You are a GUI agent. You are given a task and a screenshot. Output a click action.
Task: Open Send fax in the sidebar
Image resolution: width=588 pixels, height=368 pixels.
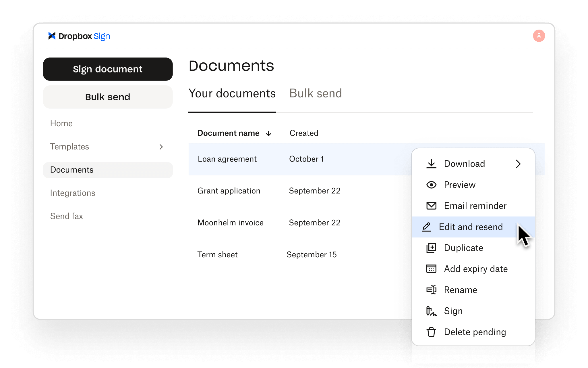66,216
